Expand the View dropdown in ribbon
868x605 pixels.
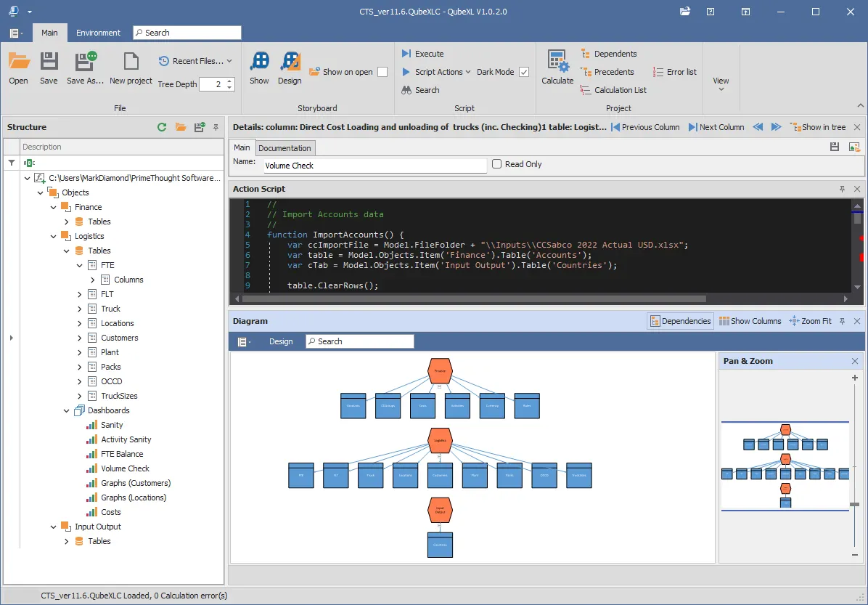coord(721,84)
